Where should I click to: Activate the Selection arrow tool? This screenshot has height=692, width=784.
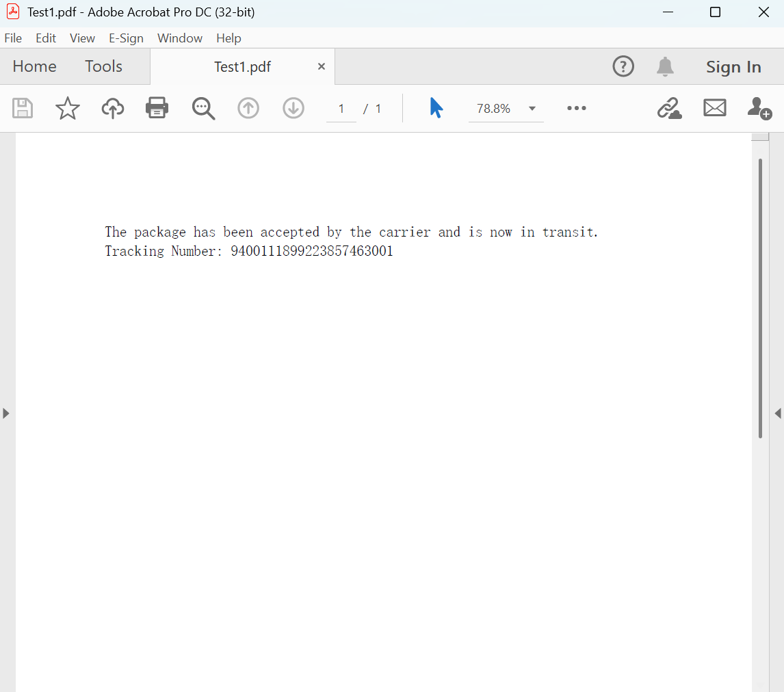[x=436, y=108]
